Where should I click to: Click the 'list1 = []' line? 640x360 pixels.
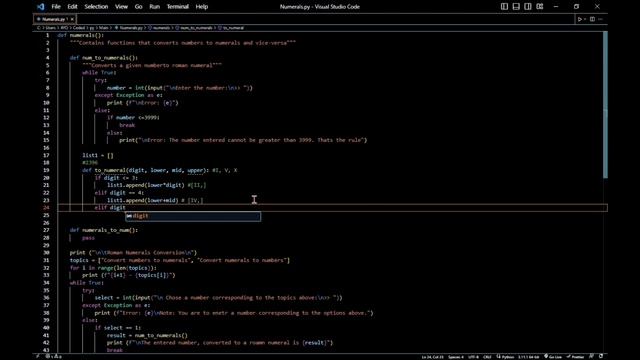click(x=98, y=155)
